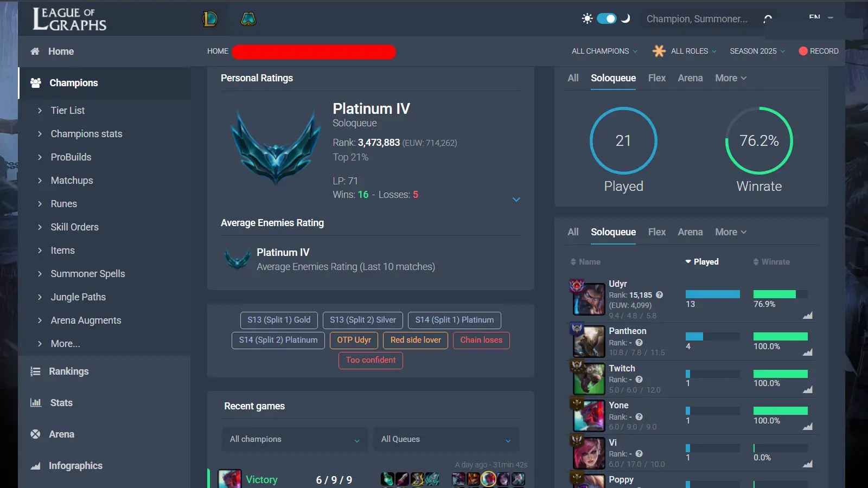Expand the Platinum IV rating details chevron
The width and height of the screenshot is (868, 488).
coord(516,200)
